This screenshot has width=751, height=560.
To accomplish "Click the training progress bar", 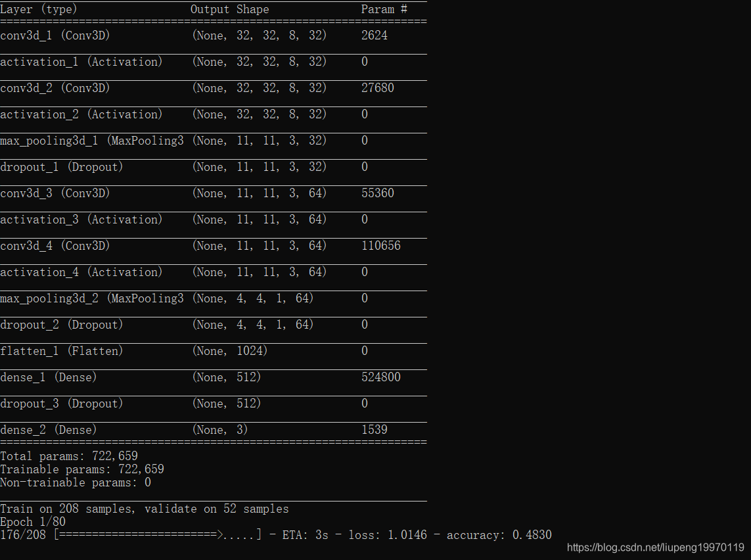I will click(x=158, y=536).
